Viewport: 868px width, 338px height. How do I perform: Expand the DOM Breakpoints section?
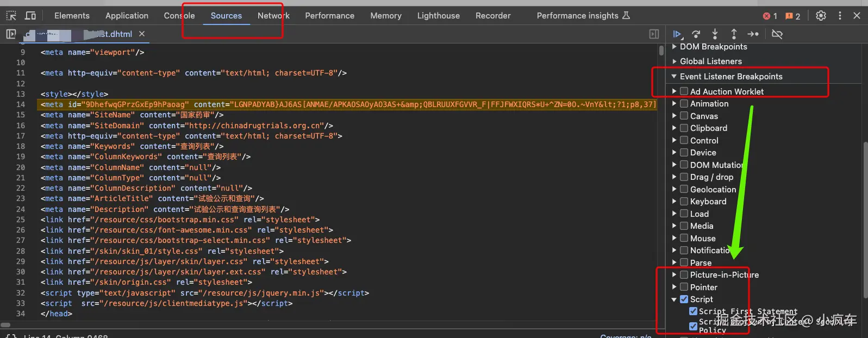[675, 47]
